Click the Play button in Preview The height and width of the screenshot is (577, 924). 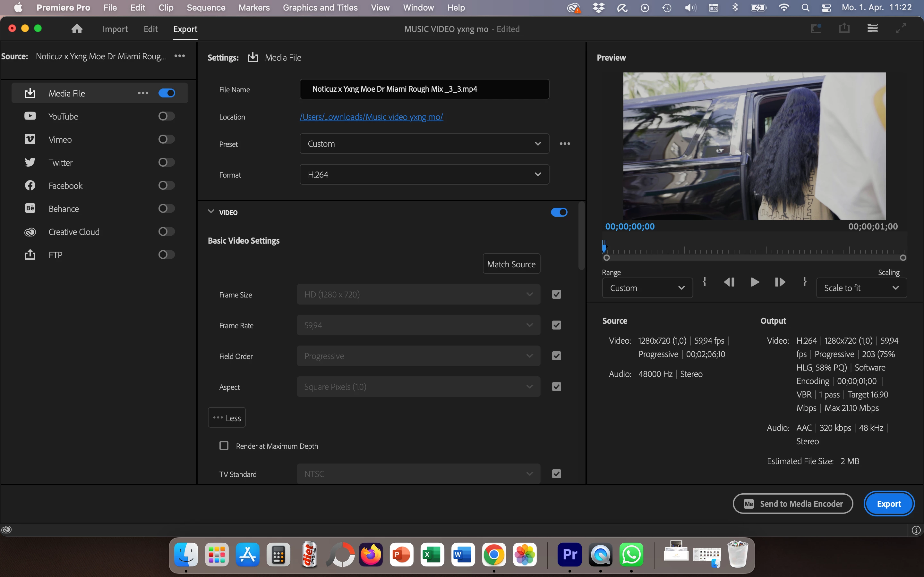[x=755, y=282]
